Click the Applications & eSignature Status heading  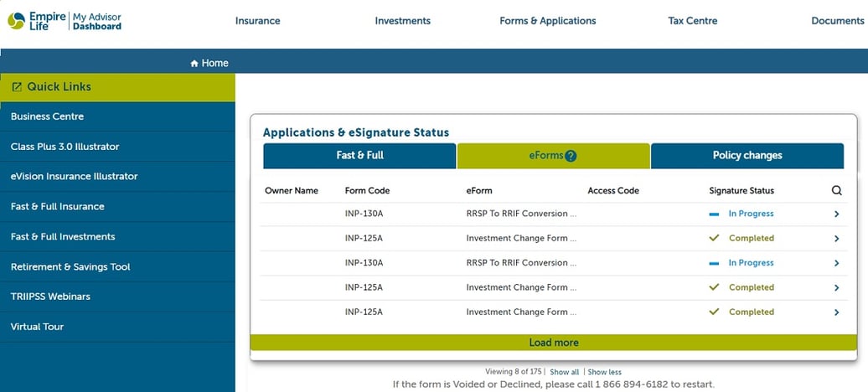click(x=356, y=133)
